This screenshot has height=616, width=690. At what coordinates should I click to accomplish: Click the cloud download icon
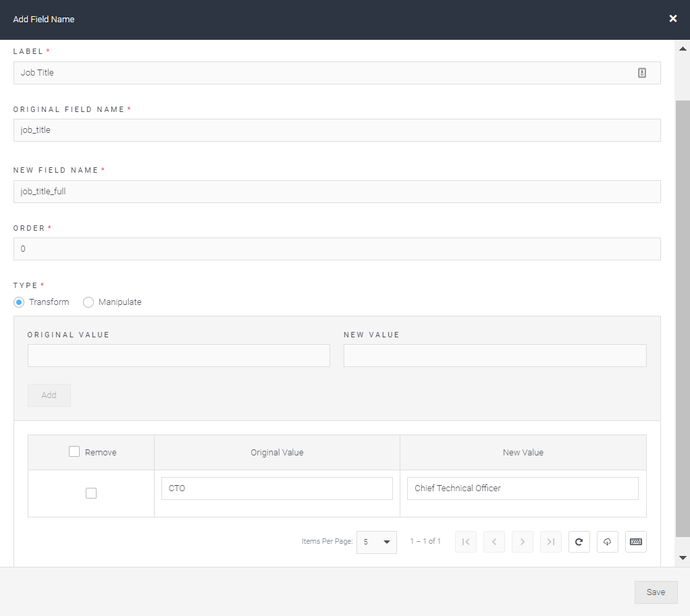(607, 542)
